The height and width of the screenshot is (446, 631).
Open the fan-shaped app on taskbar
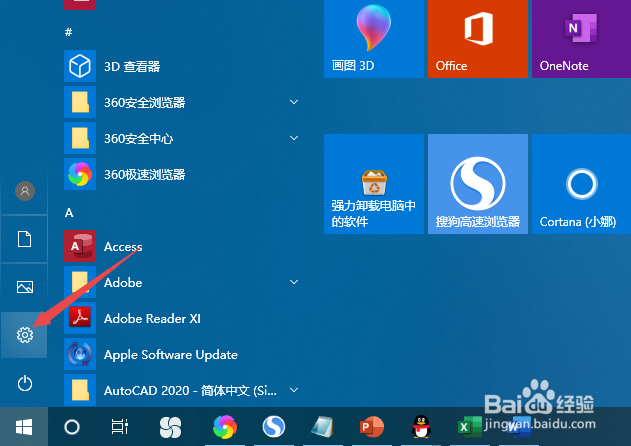pyautogui.click(x=170, y=427)
